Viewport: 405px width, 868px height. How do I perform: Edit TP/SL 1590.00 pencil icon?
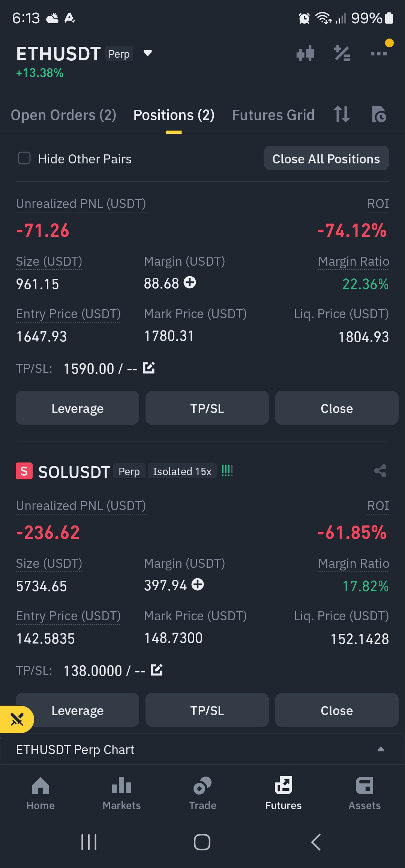click(x=149, y=368)
